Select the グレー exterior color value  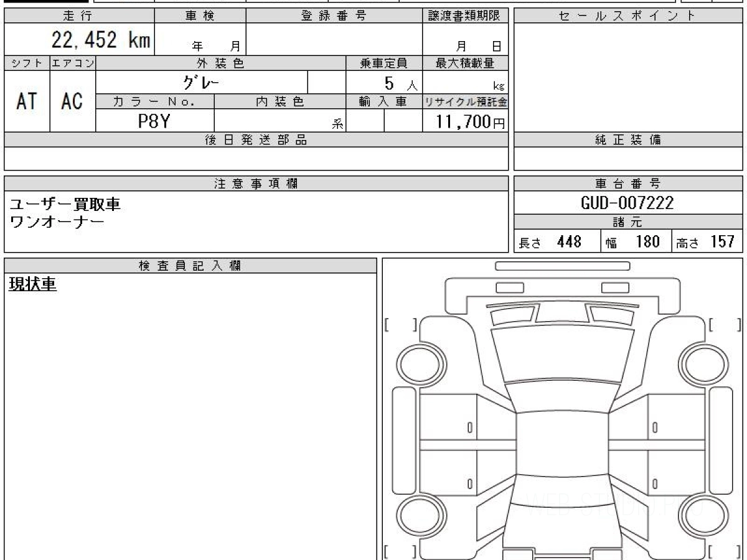click(202, 82)
